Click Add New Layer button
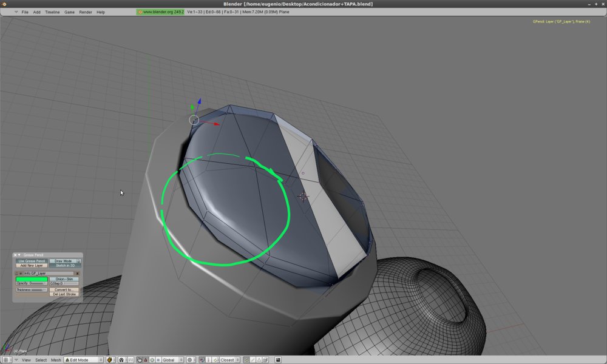Image resolution: width=607 pixels, height=364 pixels. (32, 265)
